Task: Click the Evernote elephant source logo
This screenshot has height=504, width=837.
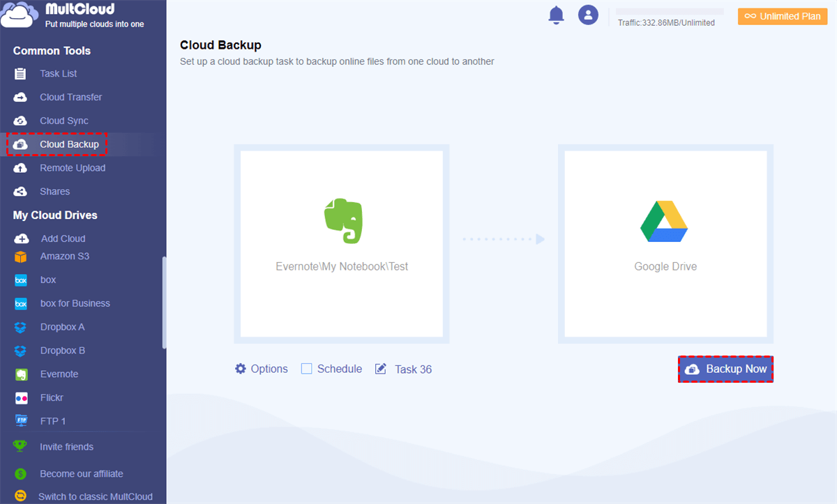Action: pyautogui.click(x=342, y=220)
